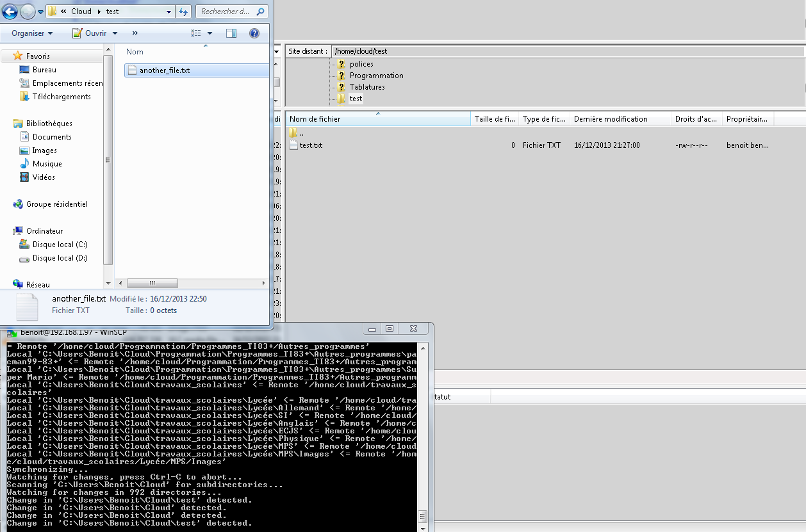Go back in the Explorer window
Screen dimensions: 806x532
[x=10, y=11]
